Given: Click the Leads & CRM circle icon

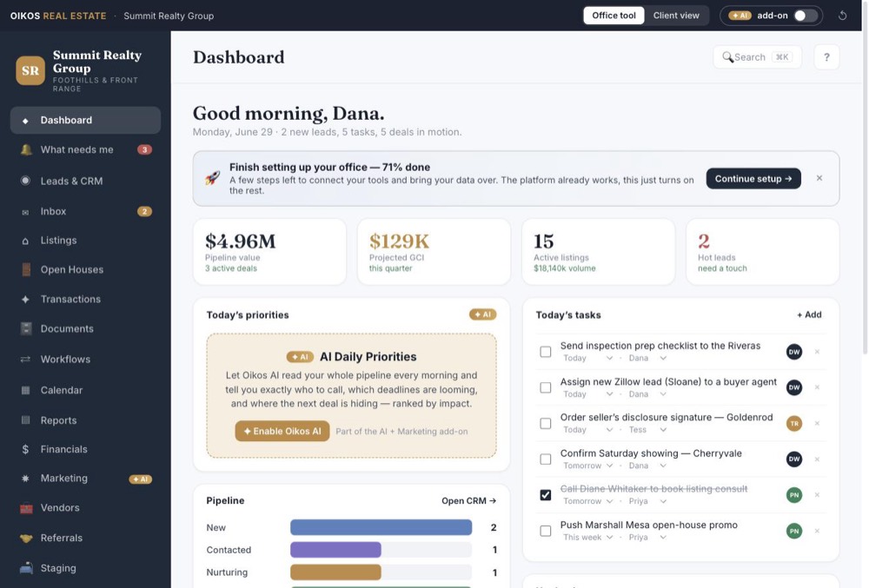Looking at the screenshot, I should coord(25,181).
